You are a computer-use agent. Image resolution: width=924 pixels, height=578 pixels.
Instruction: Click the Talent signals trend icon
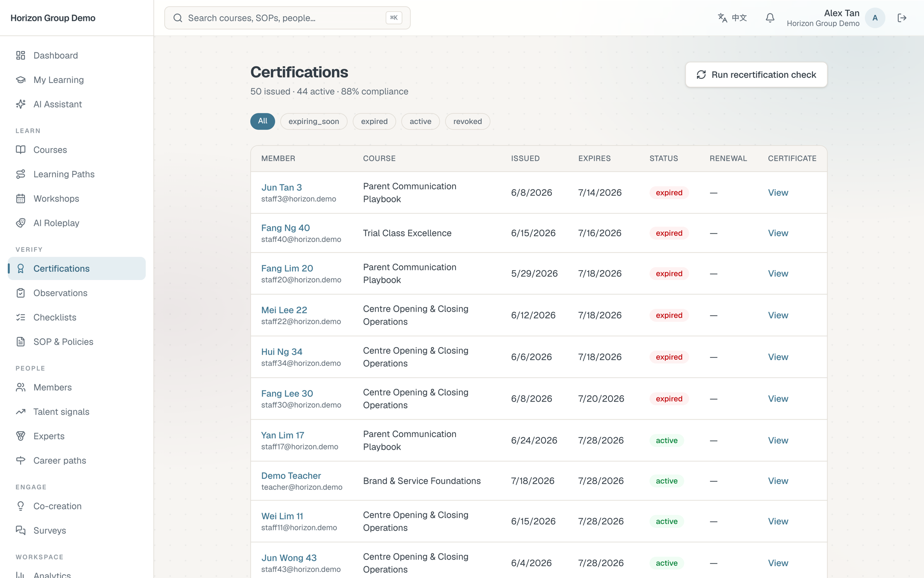(x=21, y=411)
